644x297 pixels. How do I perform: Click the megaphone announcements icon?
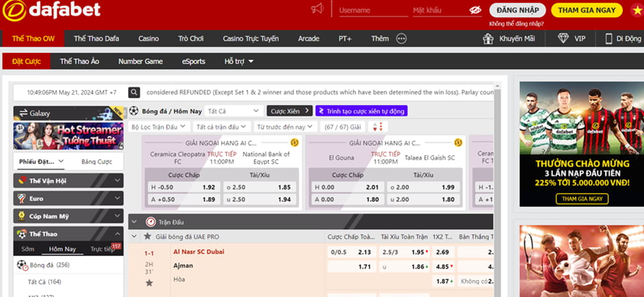coord(317,9)
